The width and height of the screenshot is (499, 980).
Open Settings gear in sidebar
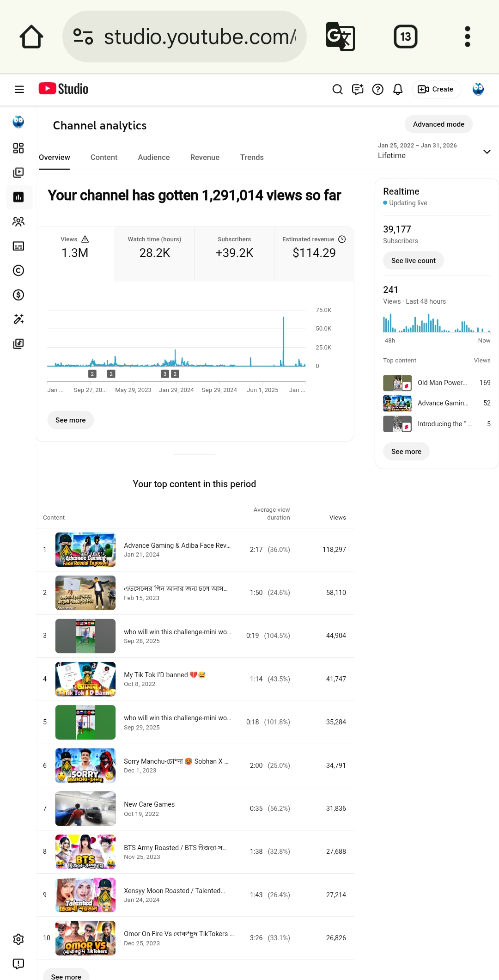[18, 939]
